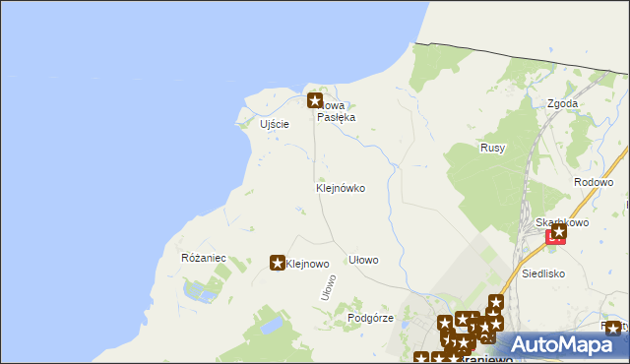The width and height of the screenshot is (630, 364).
Task: Select the Podgórze place label
Action: pyautogui.click(x=370, y=318)
